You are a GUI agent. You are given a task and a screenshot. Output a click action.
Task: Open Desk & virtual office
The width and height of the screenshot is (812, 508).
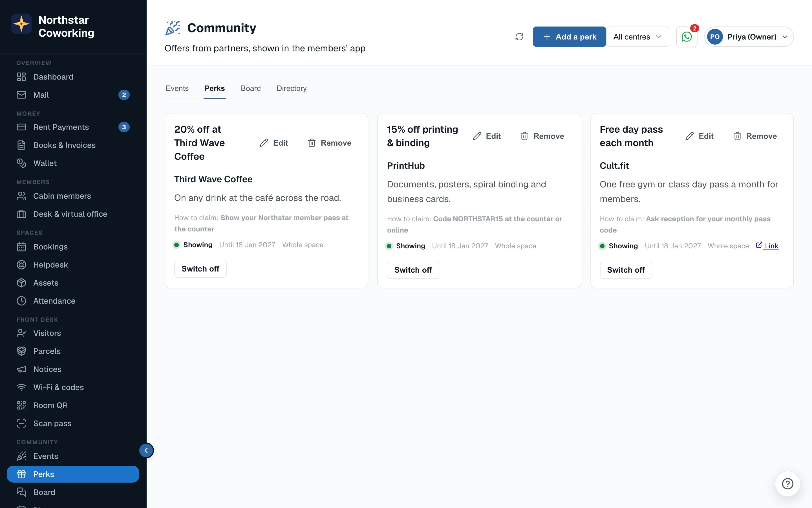click(73, 214)
